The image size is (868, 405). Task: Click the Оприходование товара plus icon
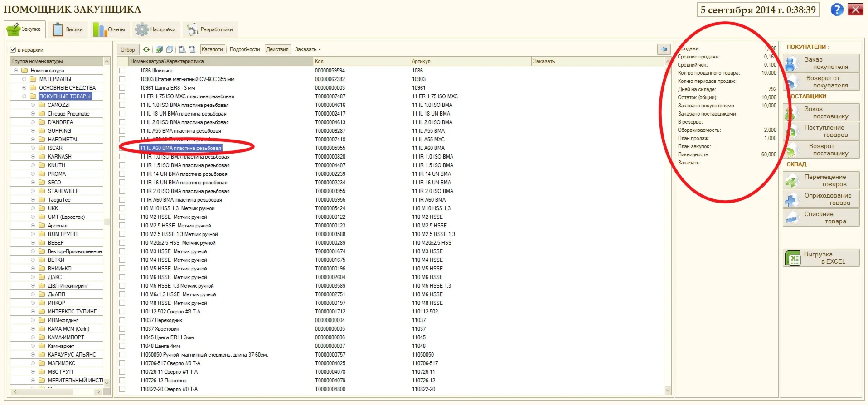(x=791, y=199)
